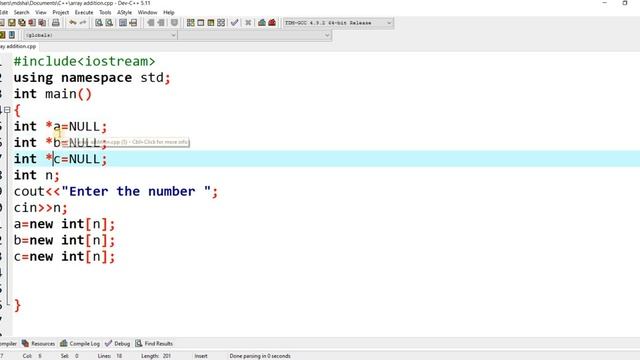Switch to the Debug bottom tab

tap(118, 344)
